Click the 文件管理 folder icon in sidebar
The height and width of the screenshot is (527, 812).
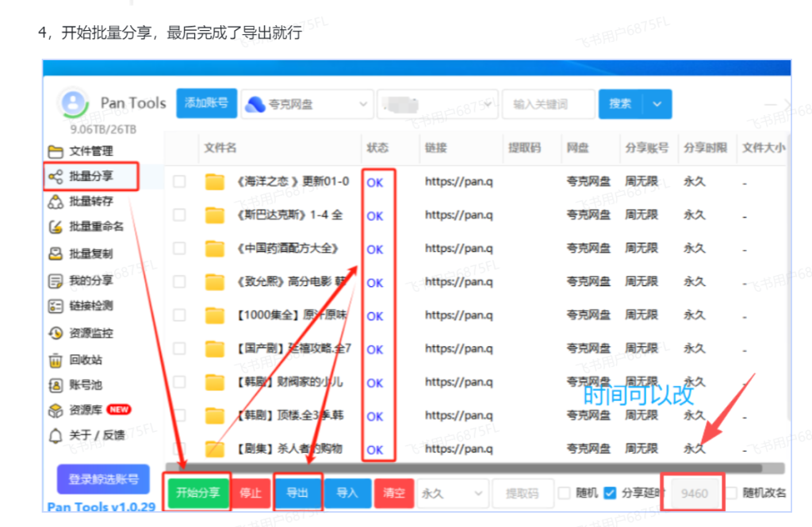(56, 151)
